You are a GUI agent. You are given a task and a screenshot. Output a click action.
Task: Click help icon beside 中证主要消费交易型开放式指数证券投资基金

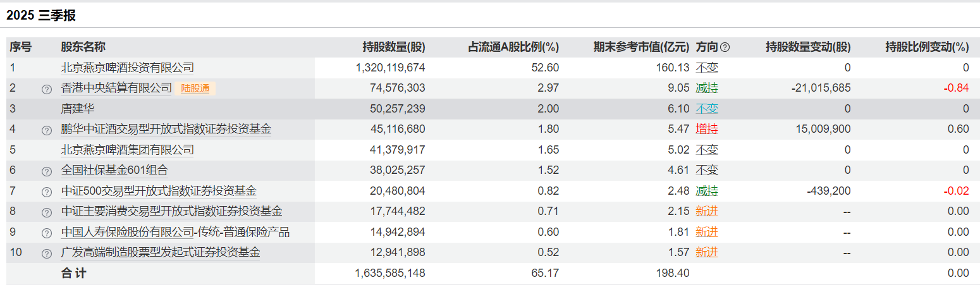pyautogui.click(x=46, y=212)
